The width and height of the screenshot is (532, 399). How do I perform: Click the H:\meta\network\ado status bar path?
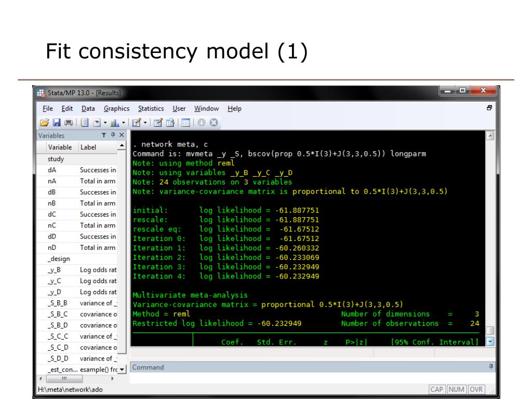pyautogui.click(x=70, y=390)
